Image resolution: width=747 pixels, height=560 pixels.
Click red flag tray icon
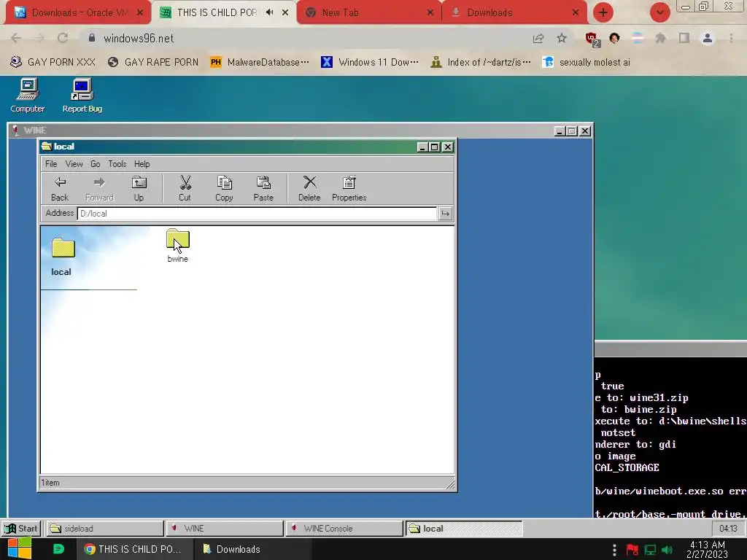click(x=632, y=550)
